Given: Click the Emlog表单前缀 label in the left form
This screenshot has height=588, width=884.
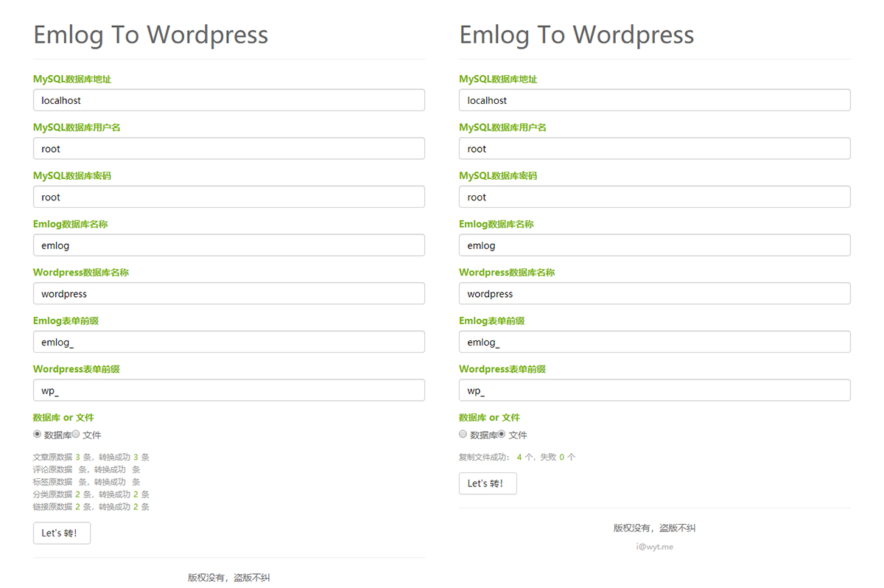Looking at the screenshot, I should tap(66, 321).
